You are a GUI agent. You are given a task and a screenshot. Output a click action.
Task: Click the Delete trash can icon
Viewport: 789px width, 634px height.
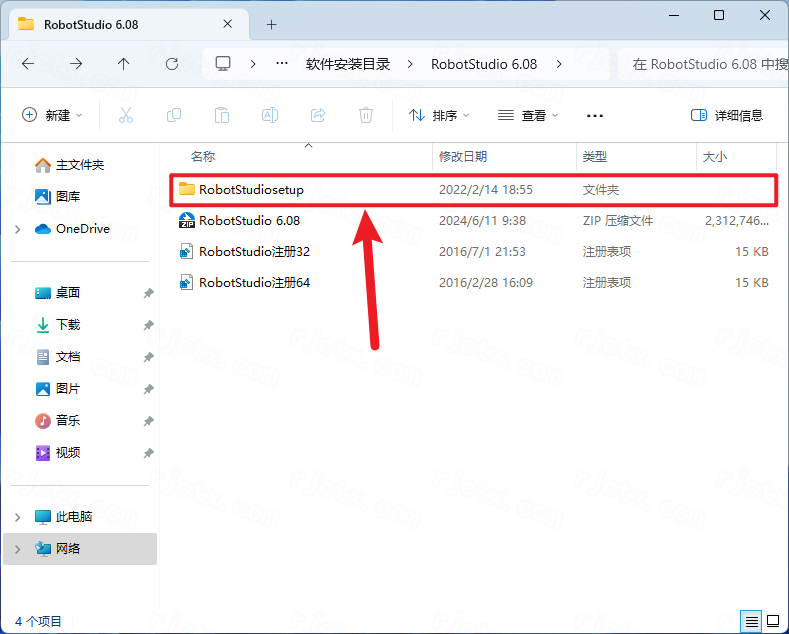point(366,115)
